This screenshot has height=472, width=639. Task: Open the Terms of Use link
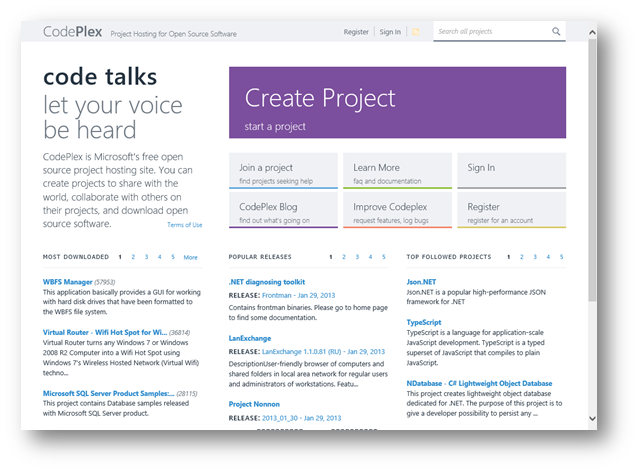tap(184, 225)
